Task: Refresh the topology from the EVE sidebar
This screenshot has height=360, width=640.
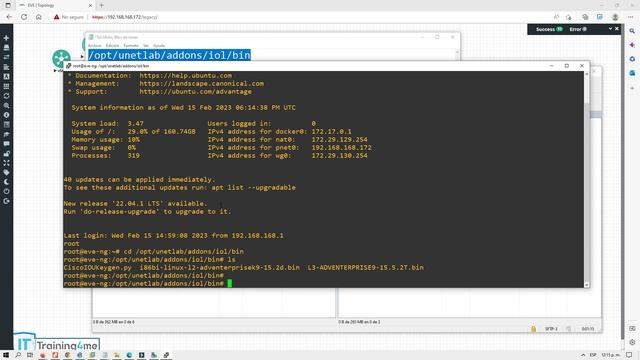Action: pyautogui.click(x=6, y=96)
